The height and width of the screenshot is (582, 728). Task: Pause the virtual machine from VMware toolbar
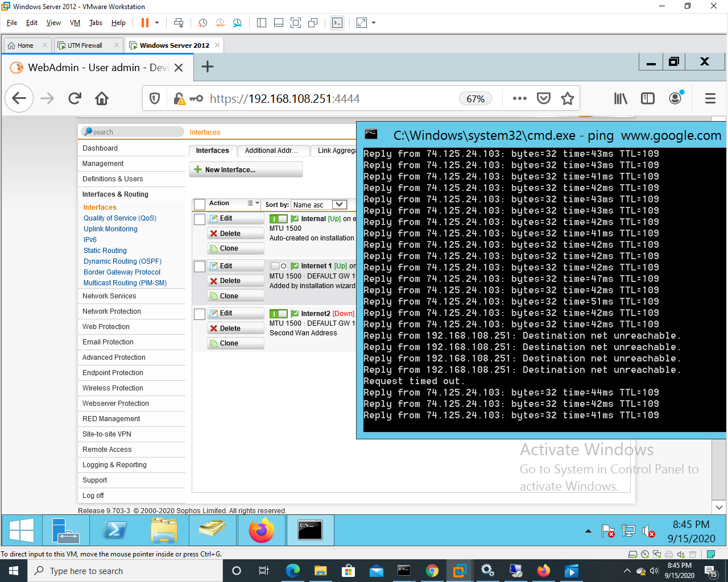[145, 23]
